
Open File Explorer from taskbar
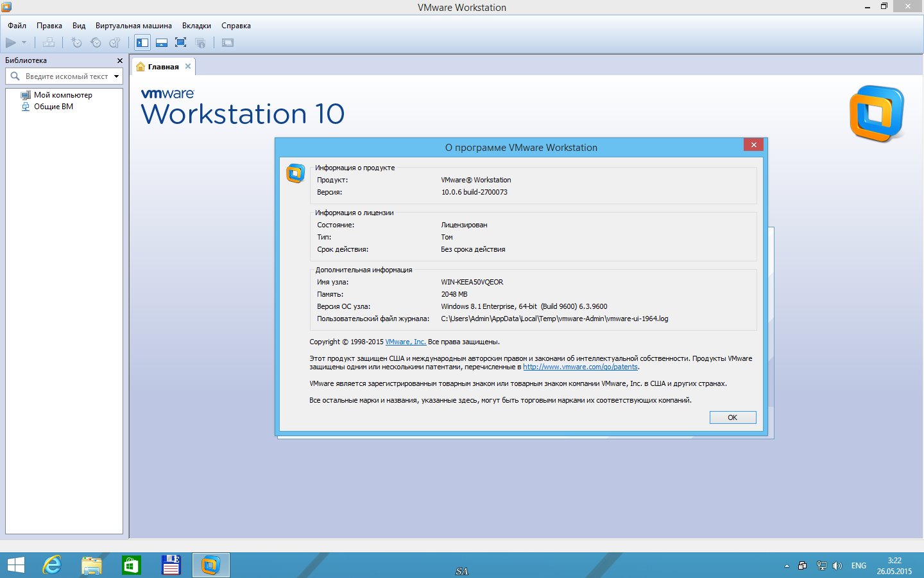click(x=92, y=565)
